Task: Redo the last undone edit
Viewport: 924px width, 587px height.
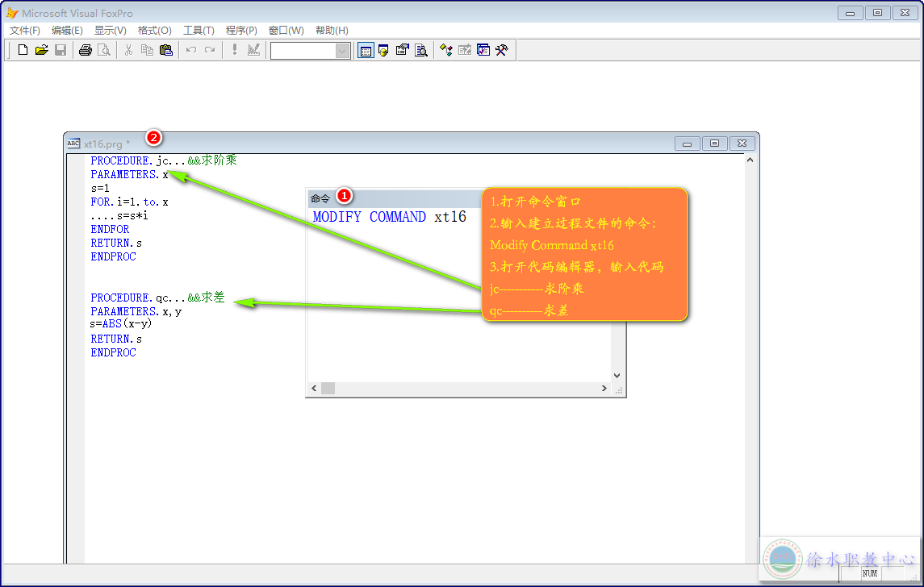Action: 210,50
